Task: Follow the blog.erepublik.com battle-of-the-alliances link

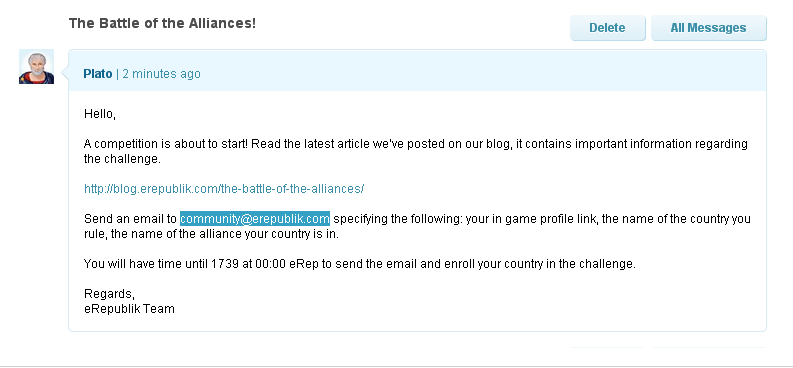Action: click(x=224, y=189)
